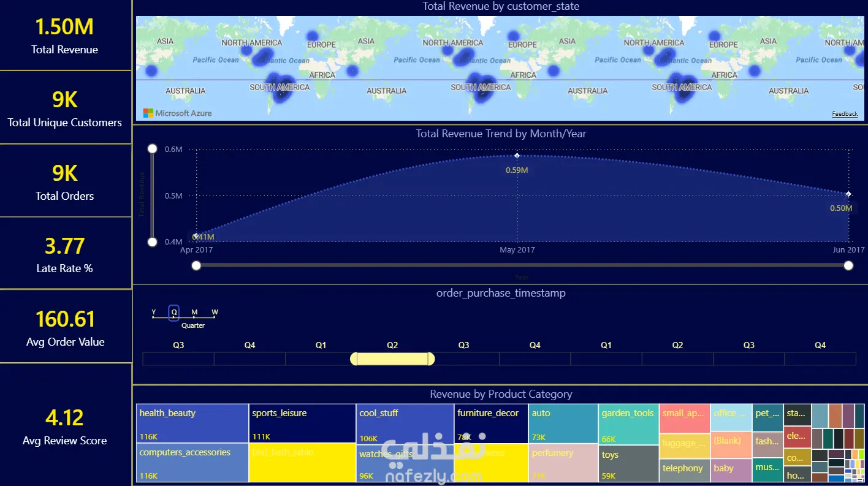Click the 'Apr 2017' x-axis label
868x486 pixels.
click(x=197, y=250)
